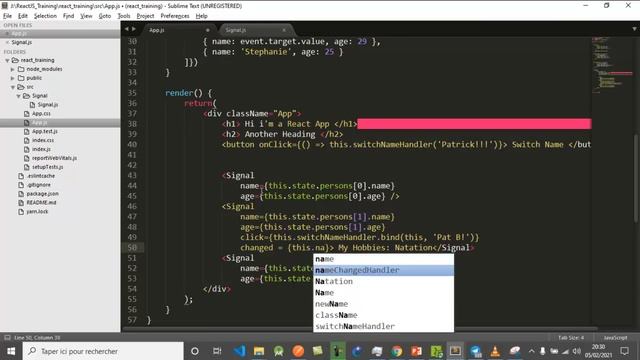Click the node_modules folder icon
640x360 pixels.
coord(21,69)
